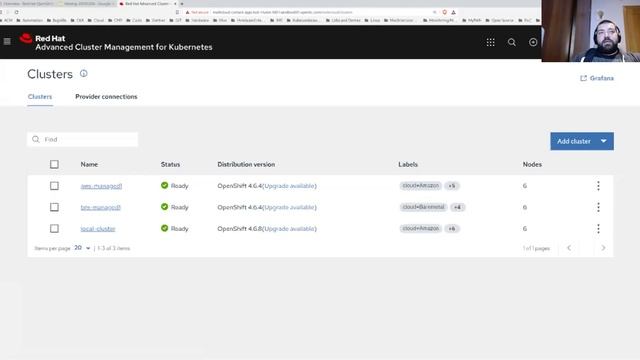The width and height of the screenshot is (640, 360).
Task: Open actions kebab for local-cluster row
Action: coord(598,228)
